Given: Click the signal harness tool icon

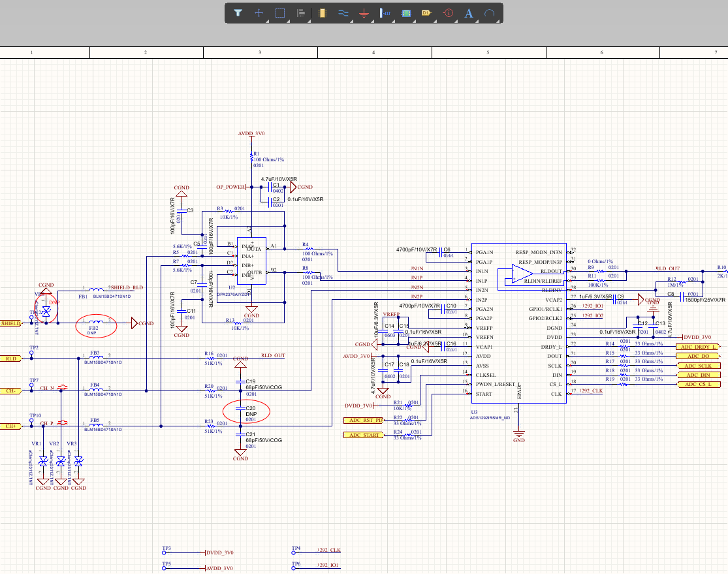Looking at the screenshot, I should click(x=385, y=12).
